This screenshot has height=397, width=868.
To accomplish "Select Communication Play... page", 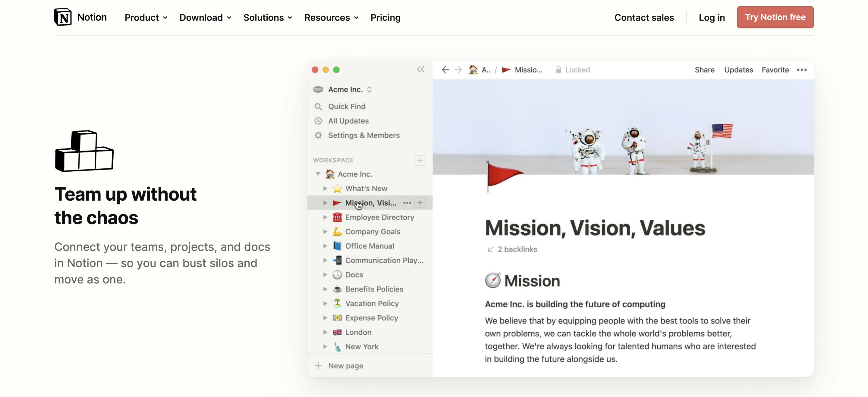I will (384, 260).
